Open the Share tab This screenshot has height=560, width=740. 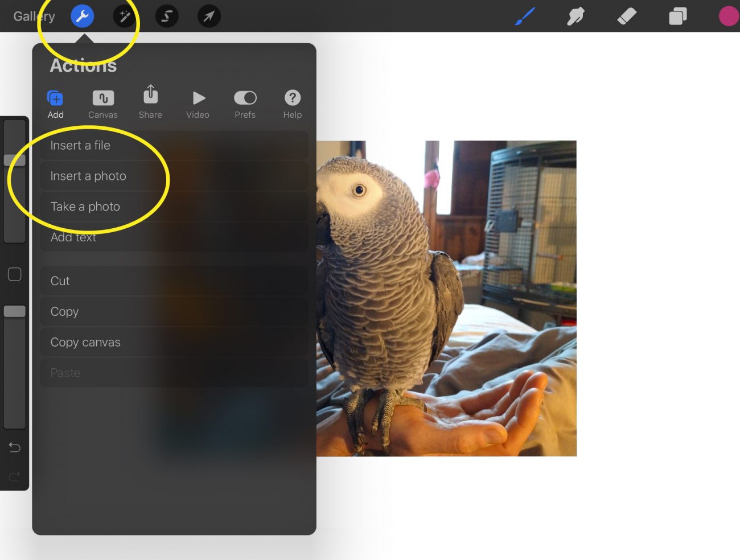(x=150, y=102)
